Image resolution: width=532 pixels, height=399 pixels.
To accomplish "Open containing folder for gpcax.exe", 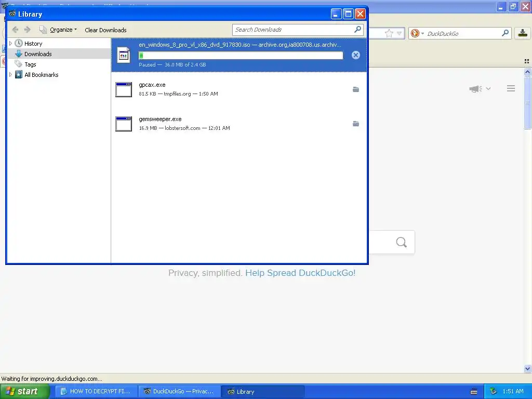I will 355,89.
